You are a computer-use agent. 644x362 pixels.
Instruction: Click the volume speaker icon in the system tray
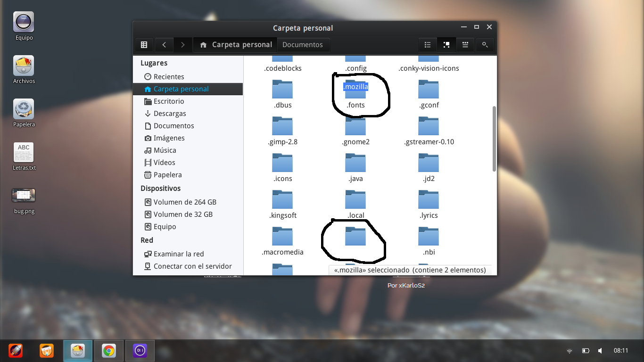click(x=600, y=351)
